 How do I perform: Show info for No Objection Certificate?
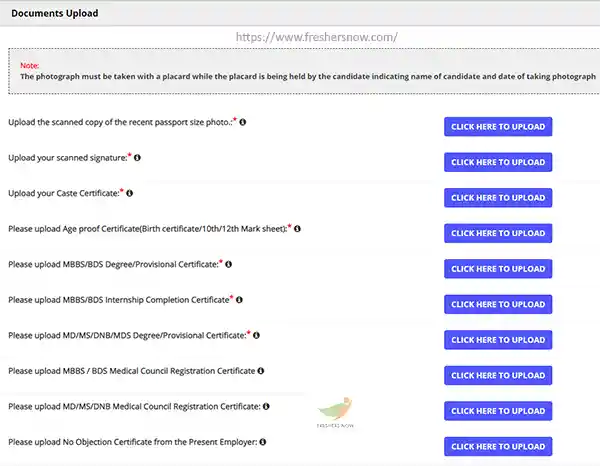[262, 442]
